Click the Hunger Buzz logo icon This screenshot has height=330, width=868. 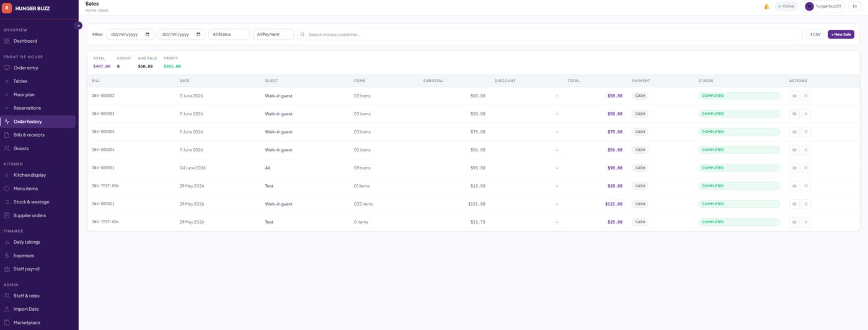(x=7, y=8)
